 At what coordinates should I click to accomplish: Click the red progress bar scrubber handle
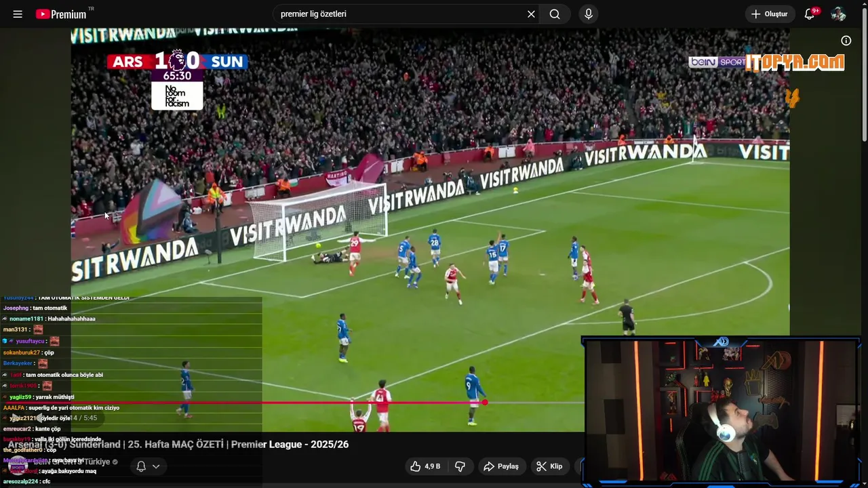(x=485, y=403)
